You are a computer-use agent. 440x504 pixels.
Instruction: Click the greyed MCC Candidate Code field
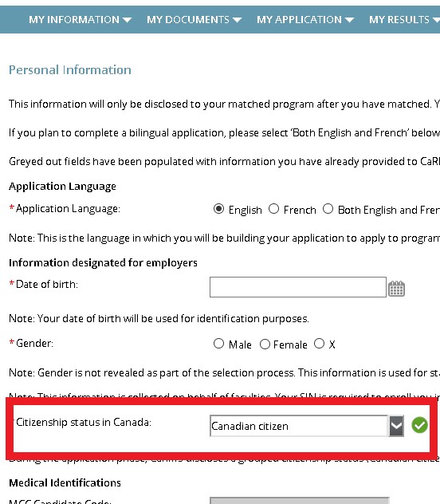(300, 501)
